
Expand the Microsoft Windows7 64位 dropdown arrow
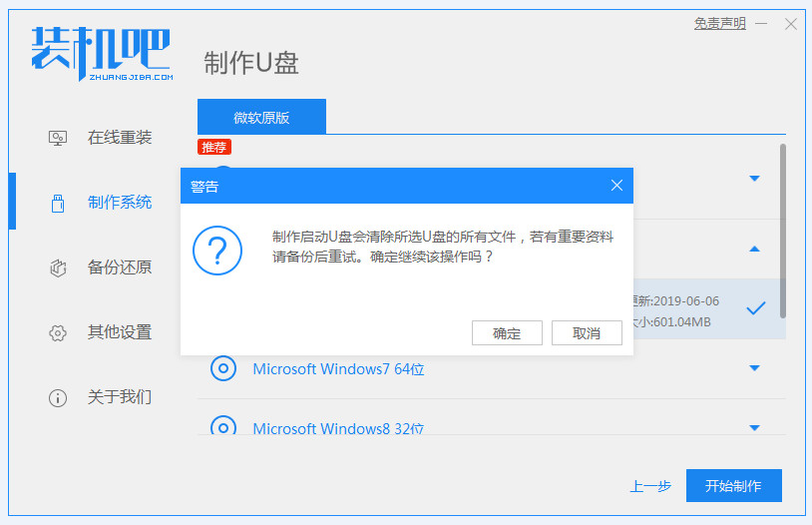pos(754,368)
